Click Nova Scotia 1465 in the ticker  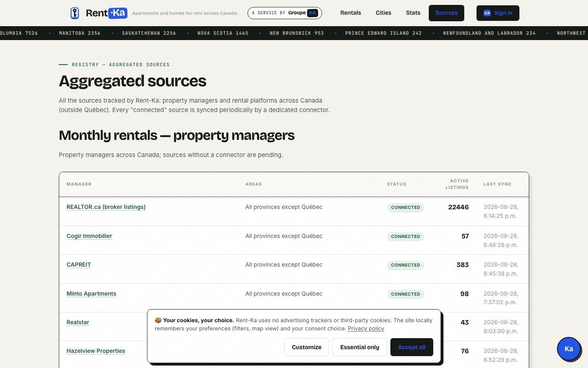223,33
